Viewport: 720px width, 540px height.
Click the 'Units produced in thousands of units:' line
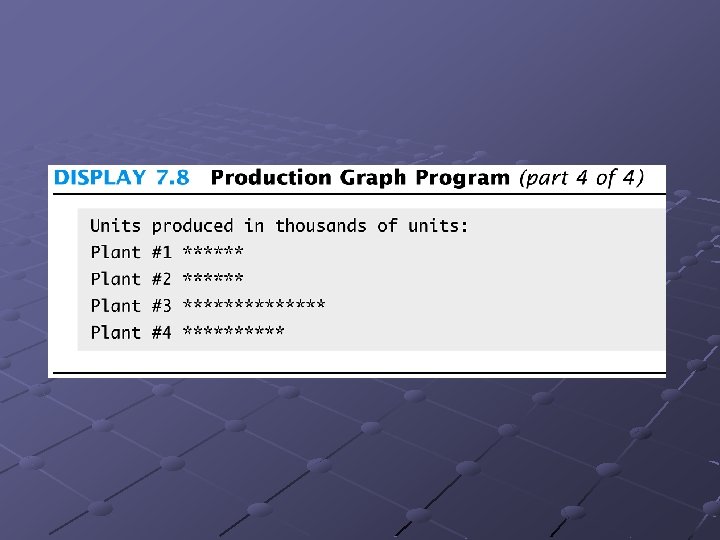coord(279,226)
